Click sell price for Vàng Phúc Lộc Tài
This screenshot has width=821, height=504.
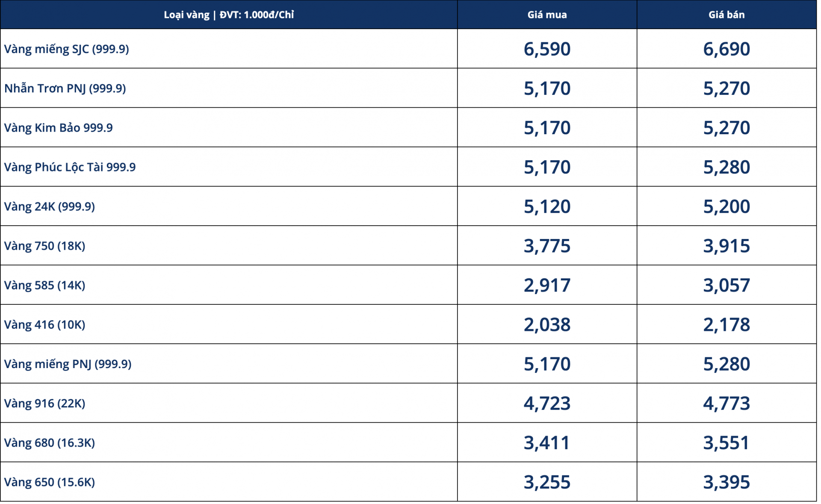tap(726, 167)
